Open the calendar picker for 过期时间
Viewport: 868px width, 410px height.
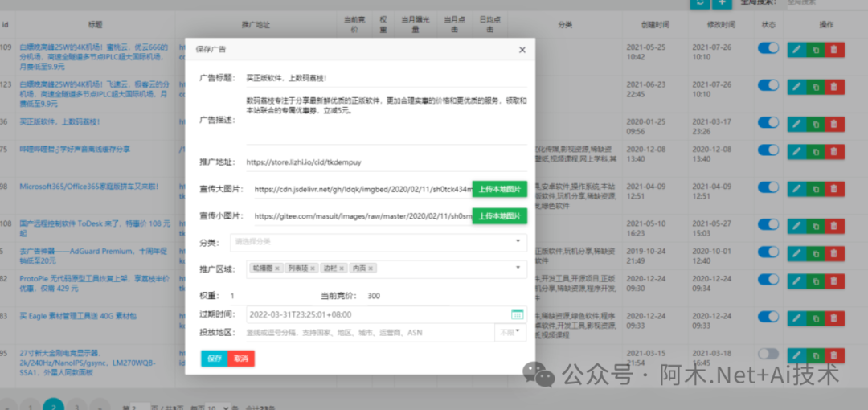[517, 314]
